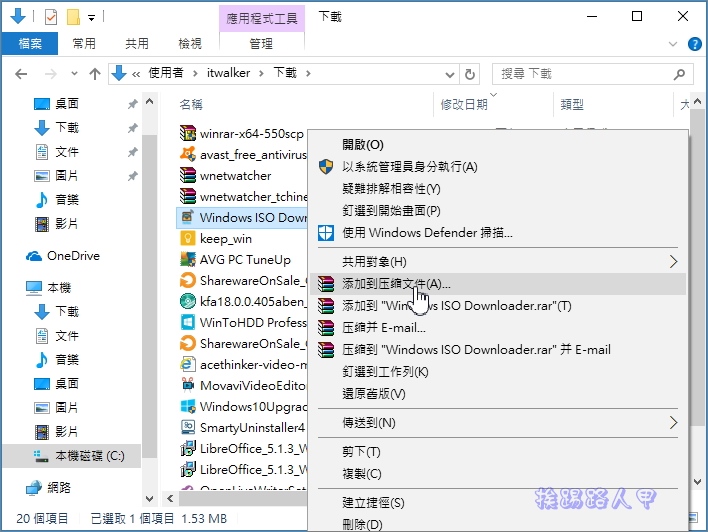
Task: Go back with the left arrow
Action: click(21, 74)
